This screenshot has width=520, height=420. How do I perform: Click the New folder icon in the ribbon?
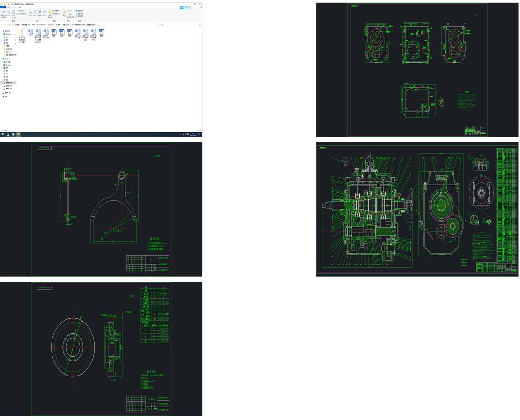pyautogui.click(x=50, y=14)
